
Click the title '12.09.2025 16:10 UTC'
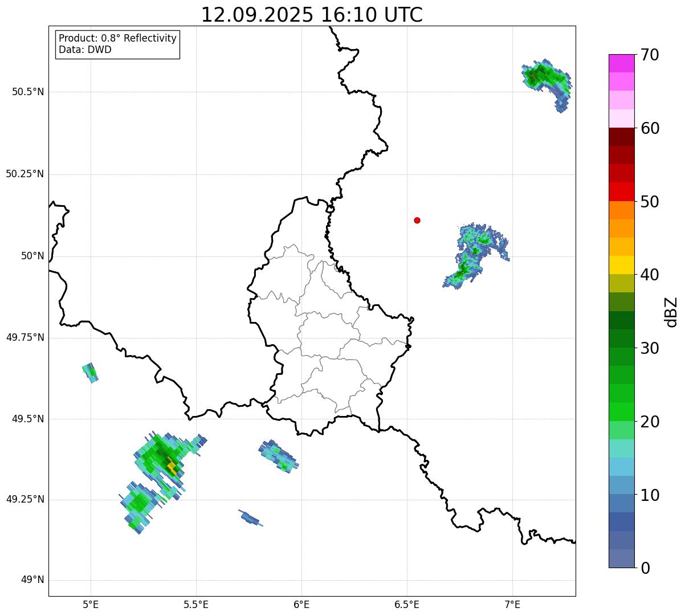point(312,15)
